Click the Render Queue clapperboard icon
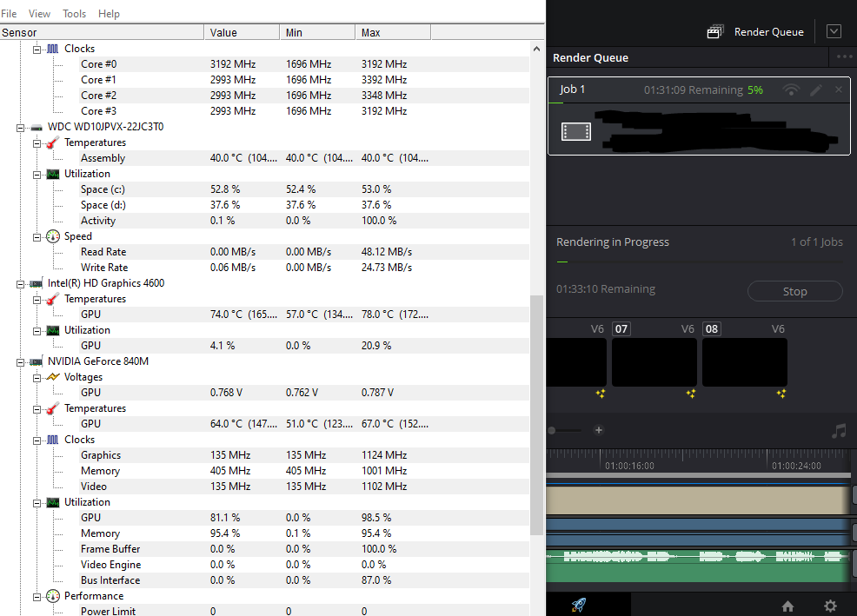The width and height of the screenshot is (857, 616). (715, 31)
